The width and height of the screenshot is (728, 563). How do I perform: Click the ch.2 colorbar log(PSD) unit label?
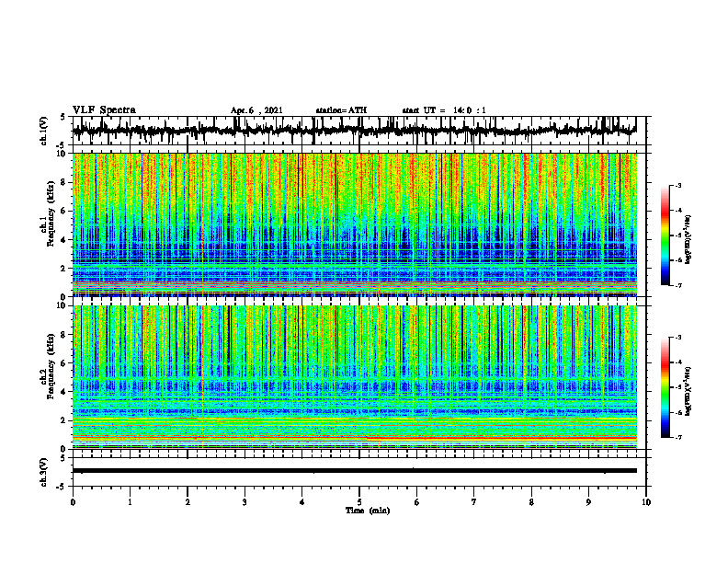click(688, 391)
